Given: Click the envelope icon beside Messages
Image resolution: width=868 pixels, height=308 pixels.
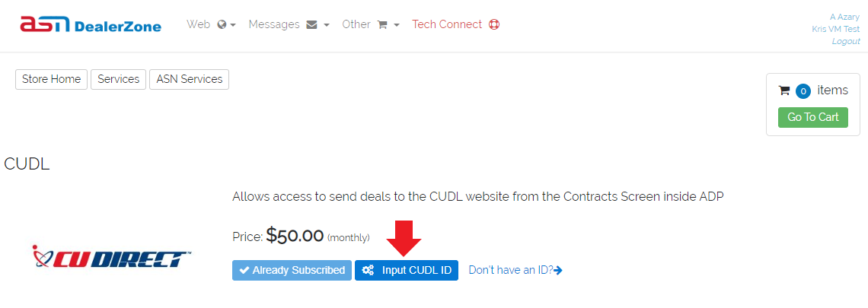Looking at the screenshot, I should 311,25.
